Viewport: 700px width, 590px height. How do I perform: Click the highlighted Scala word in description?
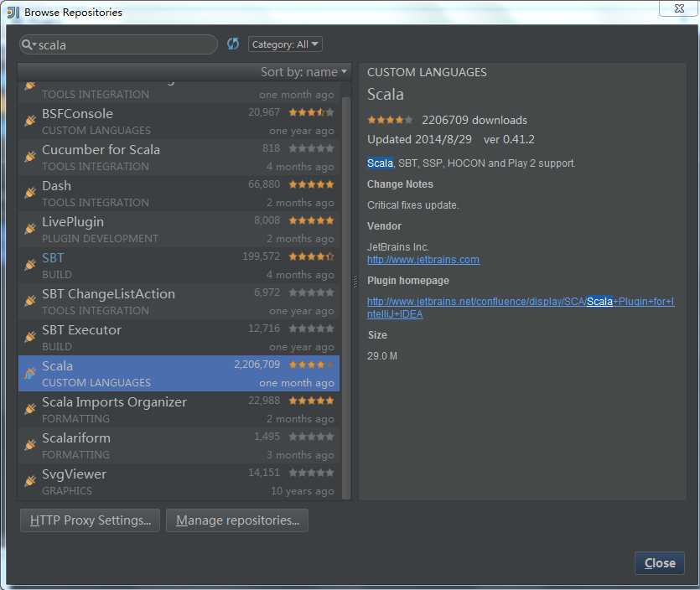pos(380,163)
